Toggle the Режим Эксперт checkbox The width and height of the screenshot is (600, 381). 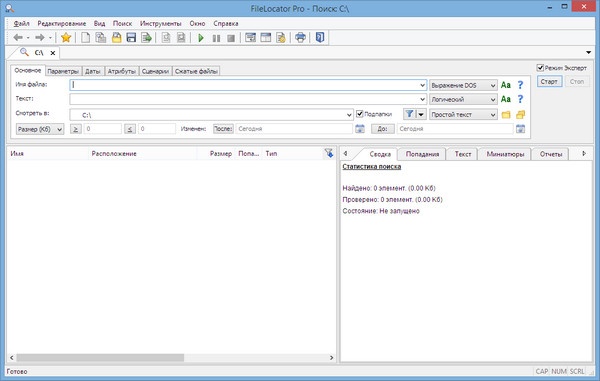(x=540, y=68)
